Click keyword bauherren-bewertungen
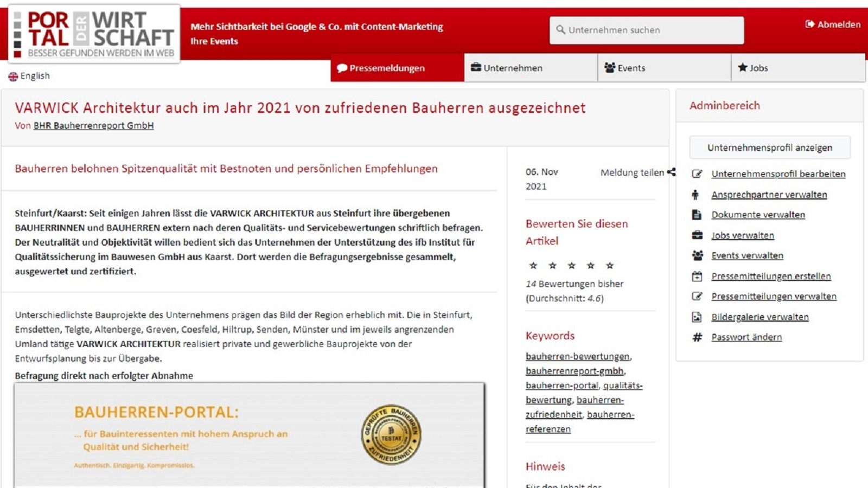The height and width of the screenshot is (488, 868). click(578, 356)
